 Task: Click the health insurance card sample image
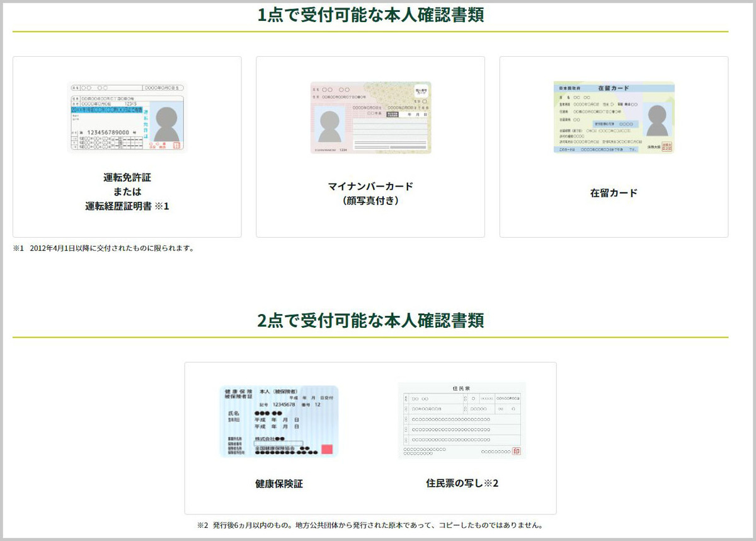coord(278,421)
